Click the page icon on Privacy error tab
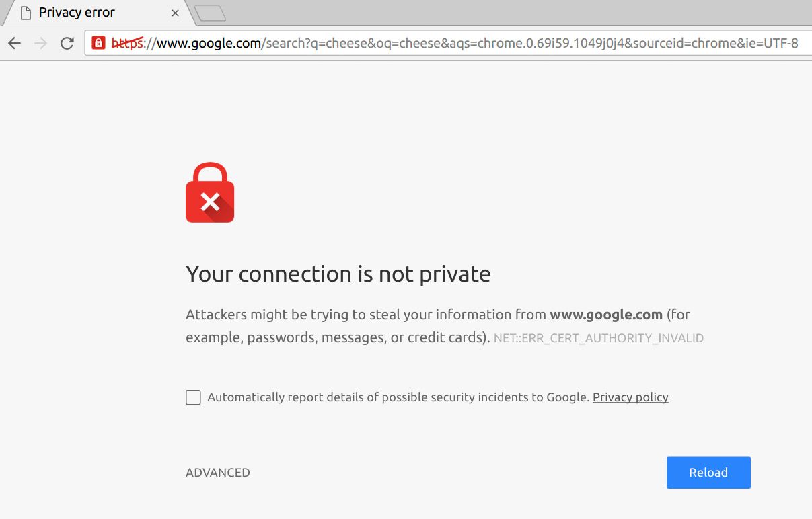 [26, 13]
